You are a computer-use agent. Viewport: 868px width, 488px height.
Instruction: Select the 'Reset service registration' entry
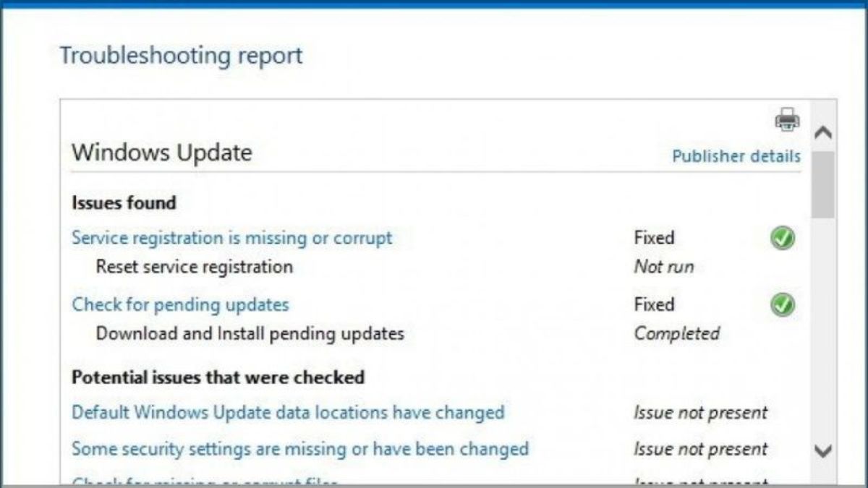coord(195,267)
